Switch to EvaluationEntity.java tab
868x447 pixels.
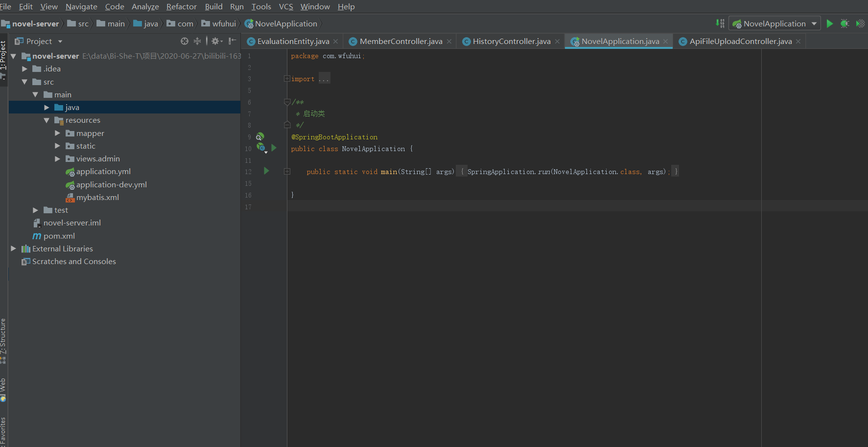pyautogui.click(x=293, y=42)
